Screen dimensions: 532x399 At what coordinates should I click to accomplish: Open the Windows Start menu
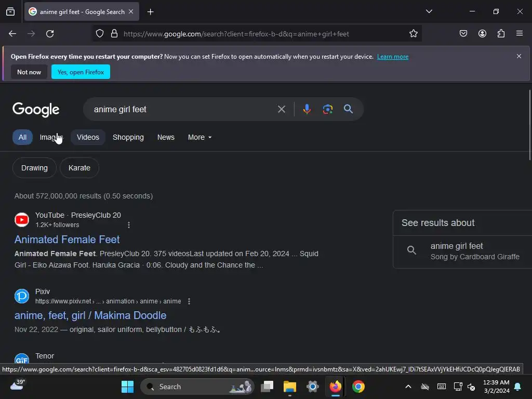click(128, 387)
